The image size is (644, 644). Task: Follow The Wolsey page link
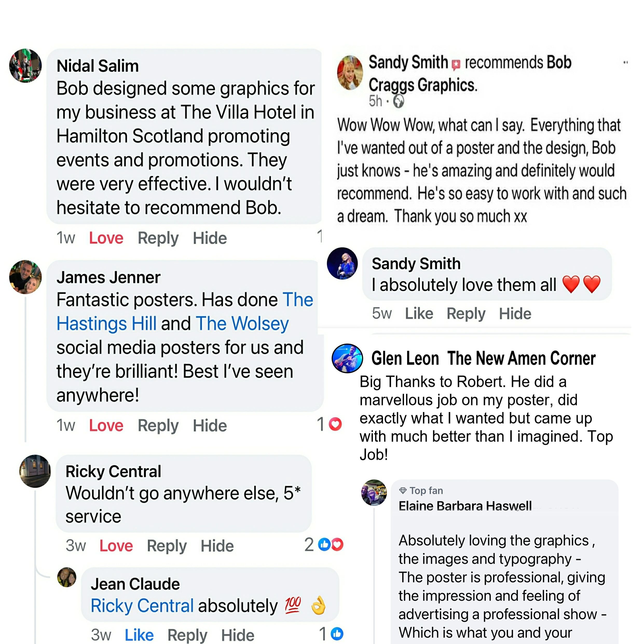tap(242, 323)
